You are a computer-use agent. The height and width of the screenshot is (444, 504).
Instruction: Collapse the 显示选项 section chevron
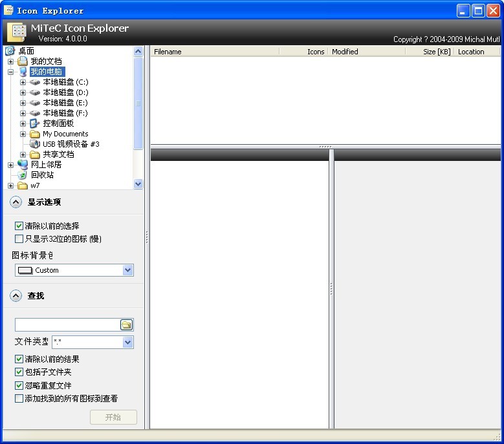[16, 202]
